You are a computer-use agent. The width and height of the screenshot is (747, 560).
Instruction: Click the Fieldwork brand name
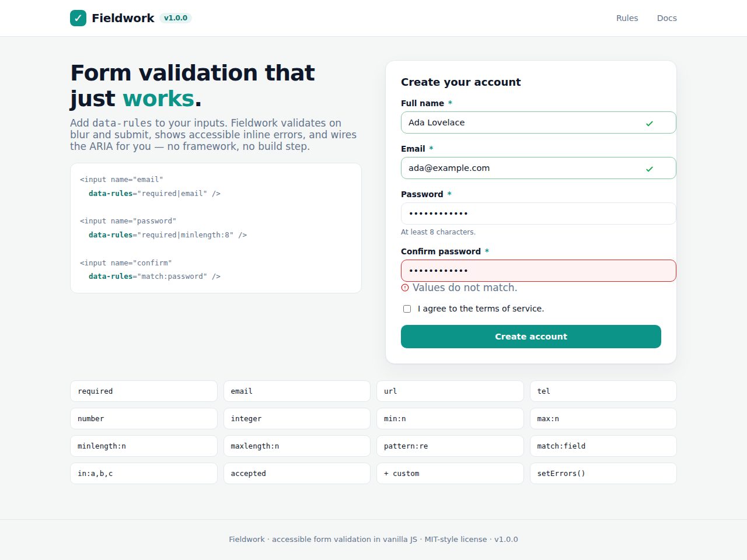point(123,18)
